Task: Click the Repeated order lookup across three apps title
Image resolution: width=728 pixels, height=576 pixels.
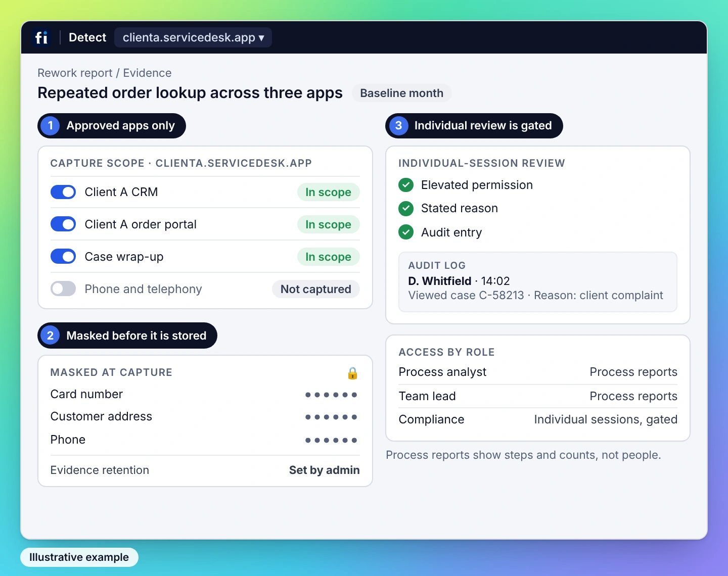Action: pos(190,93)
